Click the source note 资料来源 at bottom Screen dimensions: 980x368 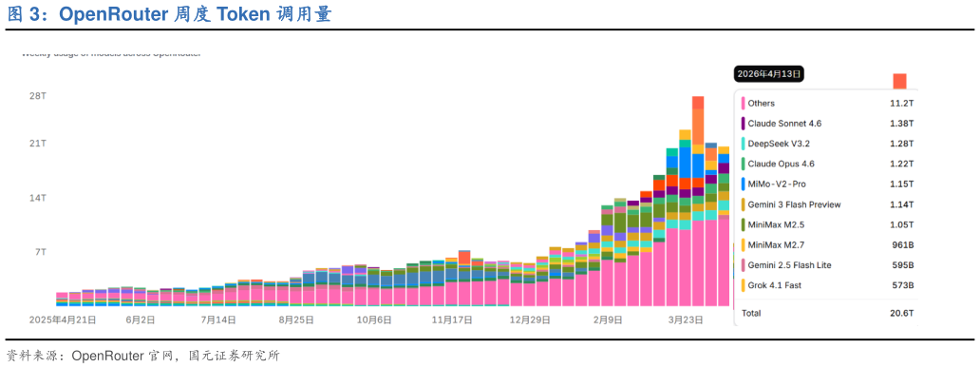pos(143,356)
